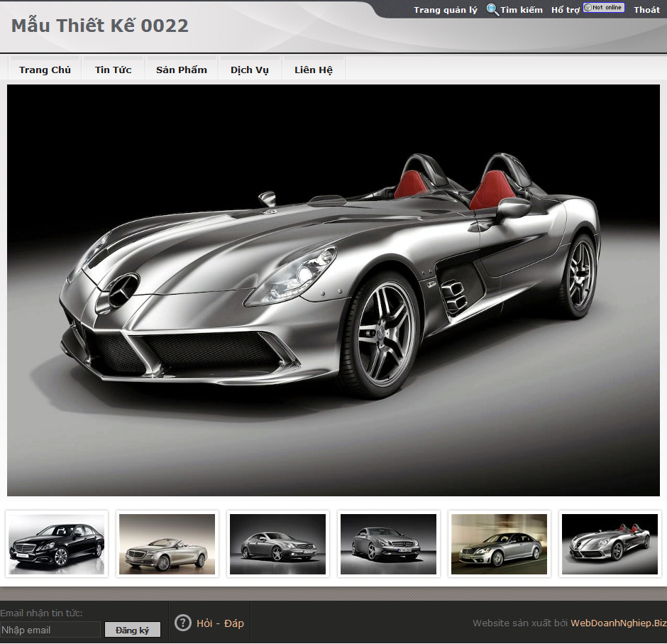The image size is (667, 644).
Task: Open the Liên Hệ menu item
Action: tap(314, 70)
